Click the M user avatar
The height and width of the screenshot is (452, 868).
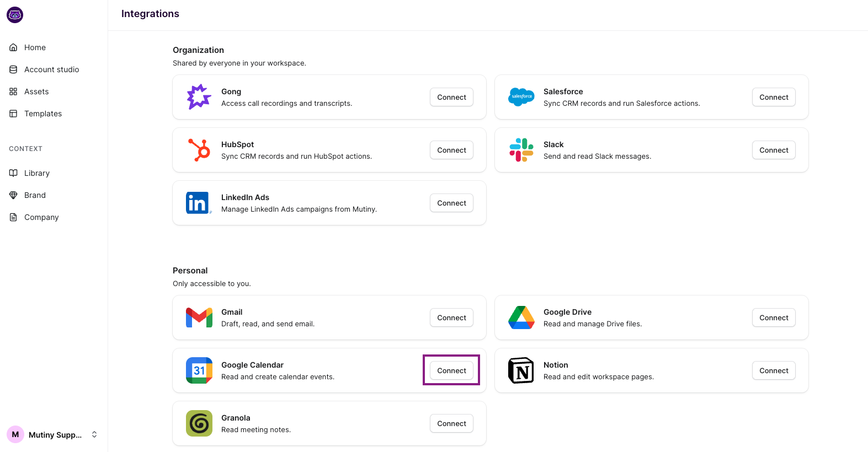[x=15, y=434]
